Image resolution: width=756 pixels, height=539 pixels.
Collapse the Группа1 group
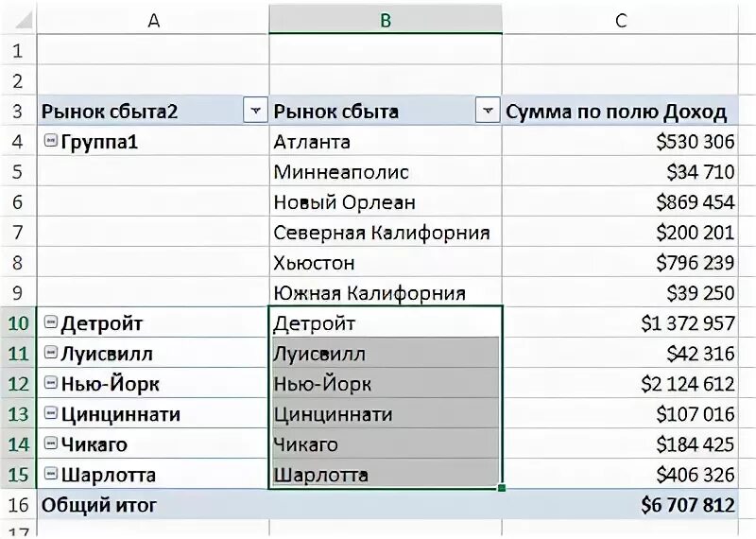tap(51, 141)
